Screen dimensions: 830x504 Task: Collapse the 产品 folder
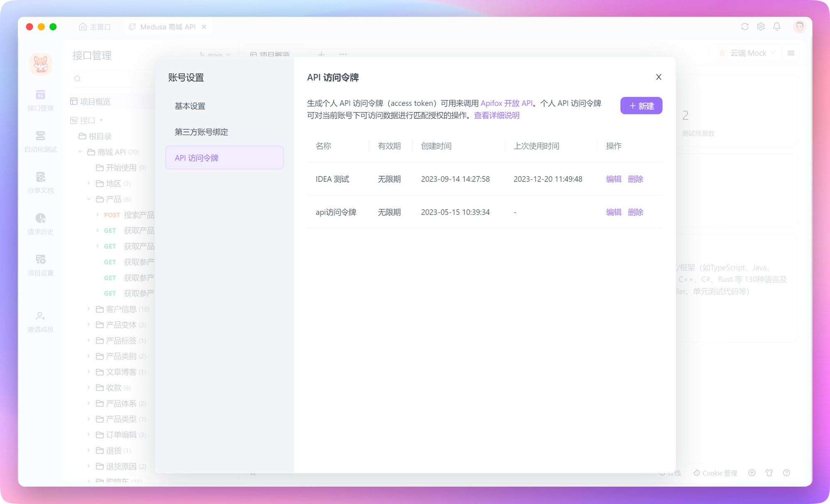tap(89, 199)
